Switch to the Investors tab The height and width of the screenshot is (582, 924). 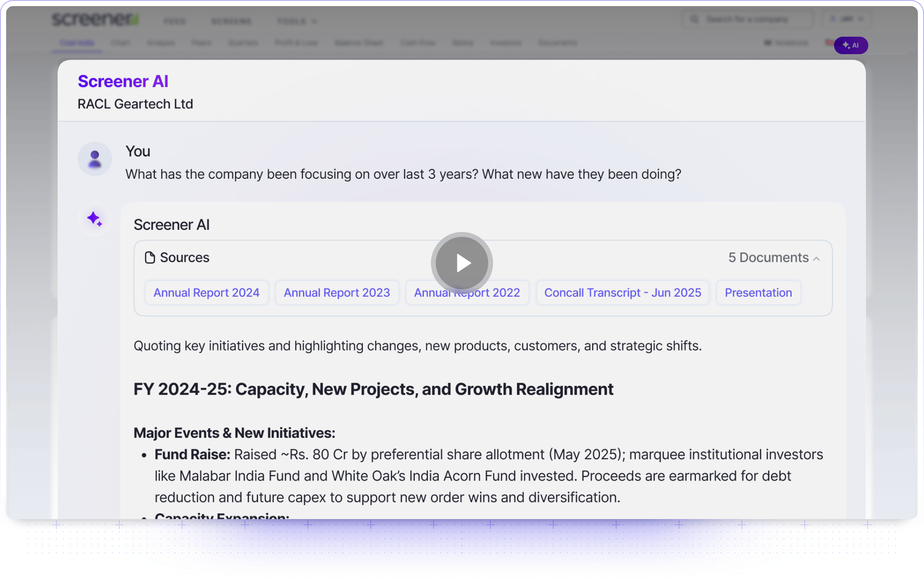click(x=506, y=43)
